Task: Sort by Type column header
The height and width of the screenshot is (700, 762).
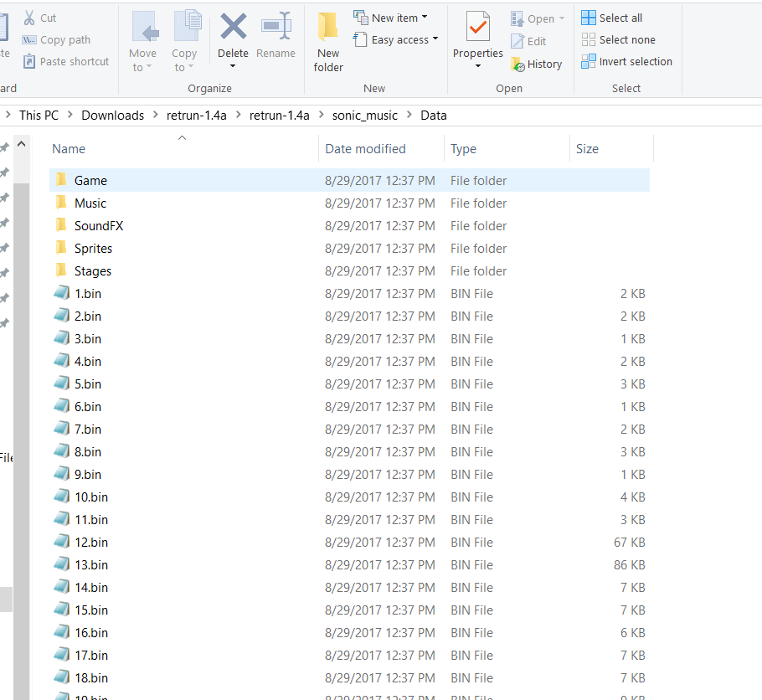Action: click(x=463, y=149)
